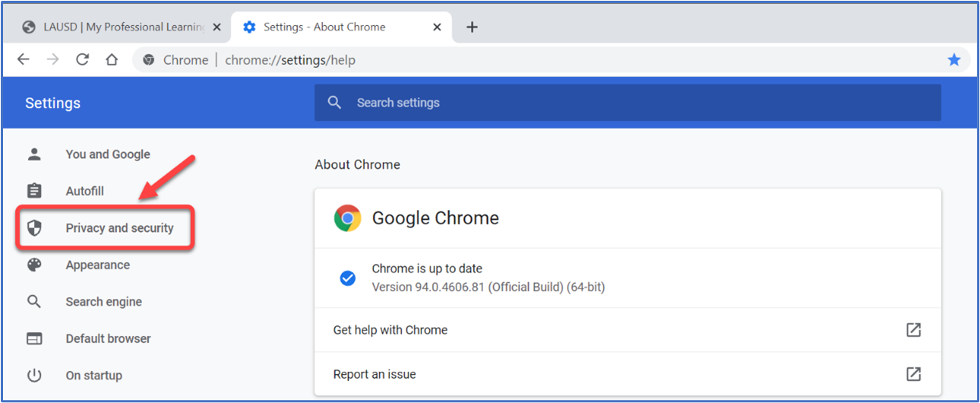Screen dimensions: 980x403
Task: Reload the page with the refresh icon
Action: pyautogui.click(x=82, y=60)
